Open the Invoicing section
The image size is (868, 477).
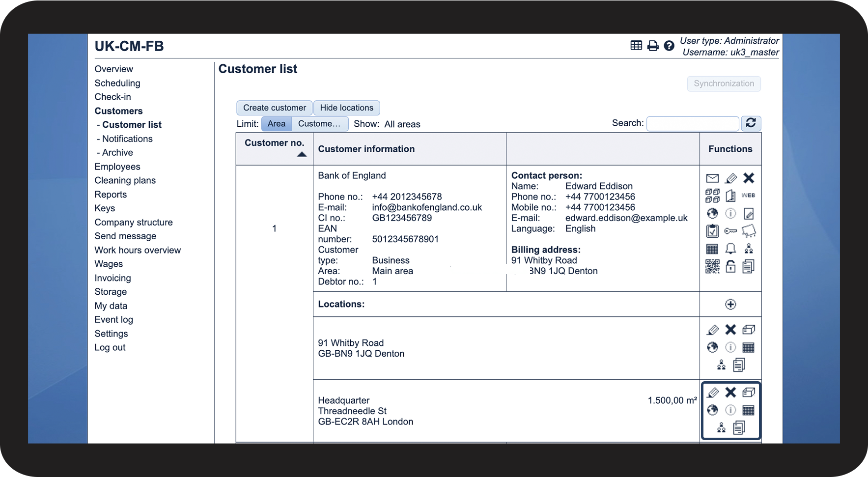tap(113, 278)
